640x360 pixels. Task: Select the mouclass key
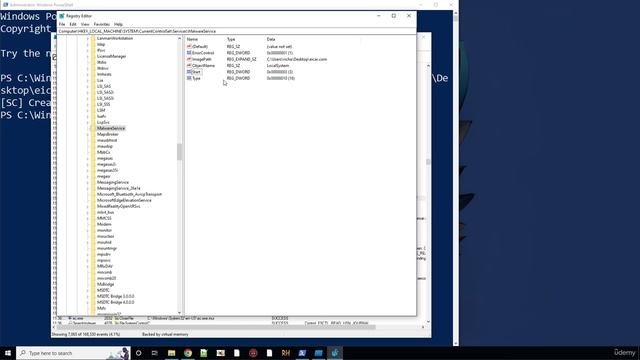point(105,236)
